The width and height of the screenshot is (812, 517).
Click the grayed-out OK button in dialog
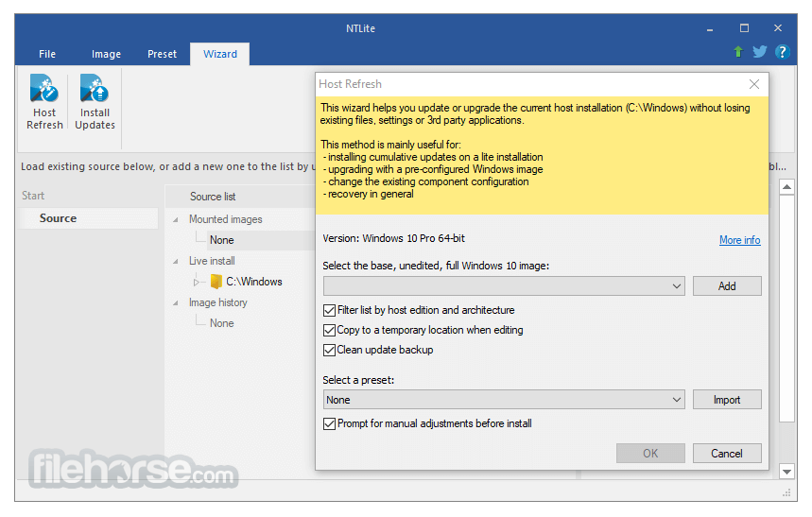(650, 454)
